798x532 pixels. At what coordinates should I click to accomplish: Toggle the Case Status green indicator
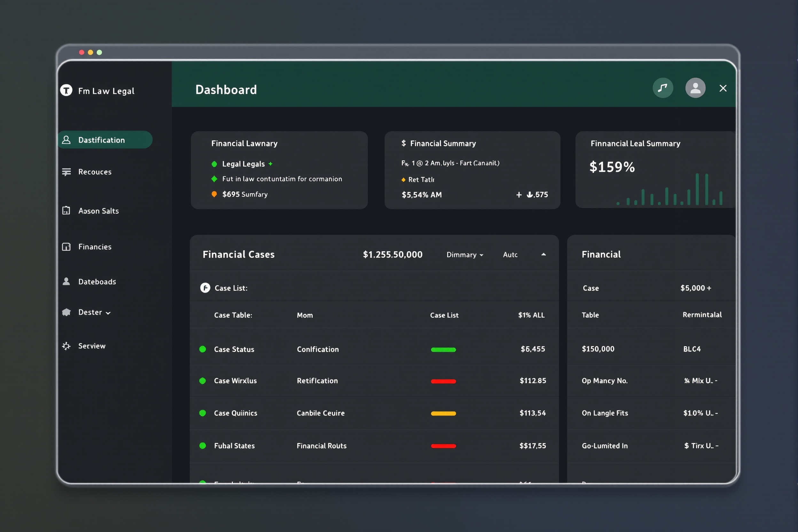(203, 349)
